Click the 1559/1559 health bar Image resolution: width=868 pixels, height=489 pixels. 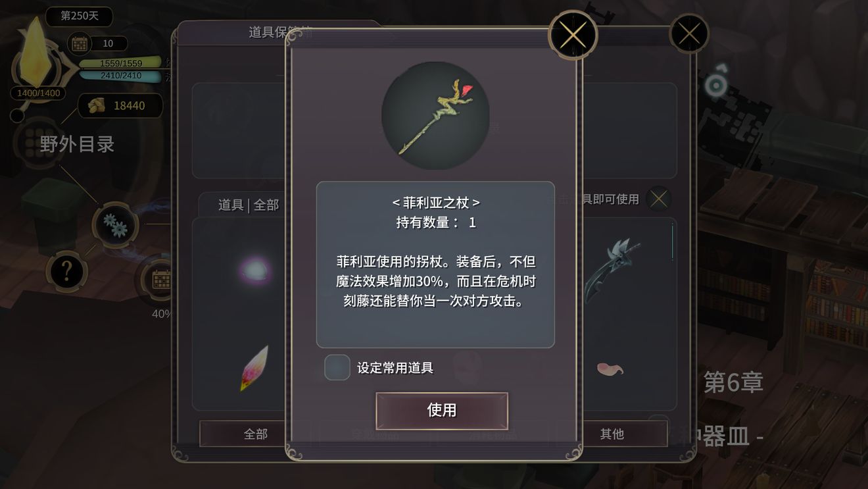coord(120,63)
